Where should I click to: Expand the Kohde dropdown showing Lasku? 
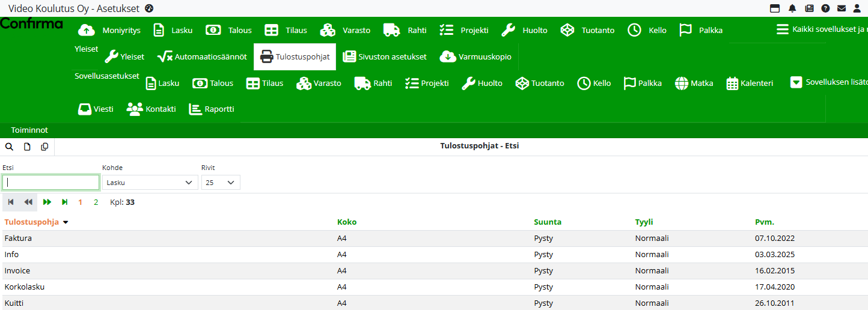coord(150,183)
